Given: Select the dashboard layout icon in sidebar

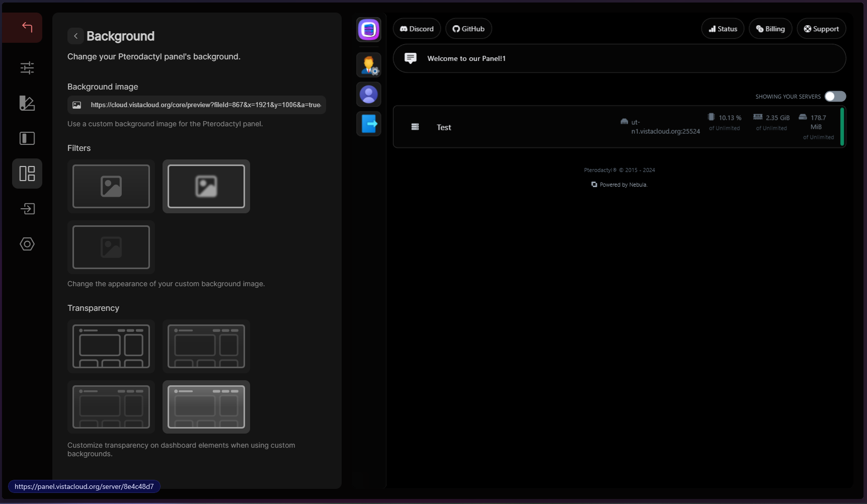Looking at the screenshot, I should [x=27, y=174].
